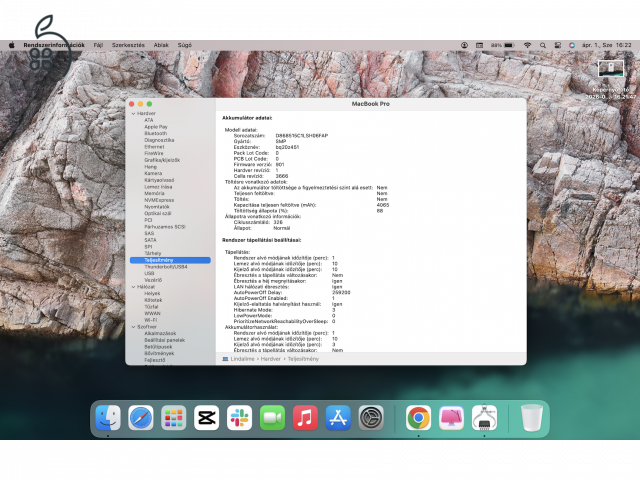The image size is (640, 480).
Task: Click the keyboard input menu bar icon
Action: (480, 45)
